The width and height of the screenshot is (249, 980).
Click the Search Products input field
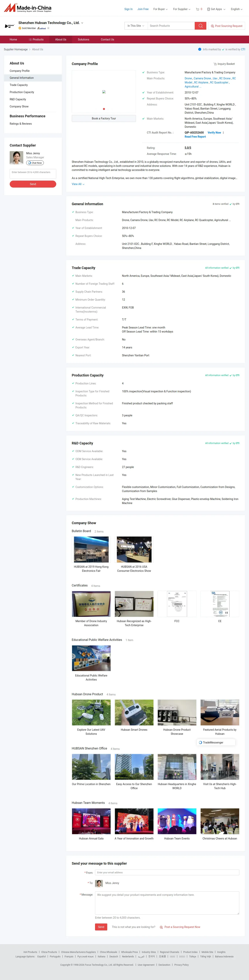tap(171, 26)
